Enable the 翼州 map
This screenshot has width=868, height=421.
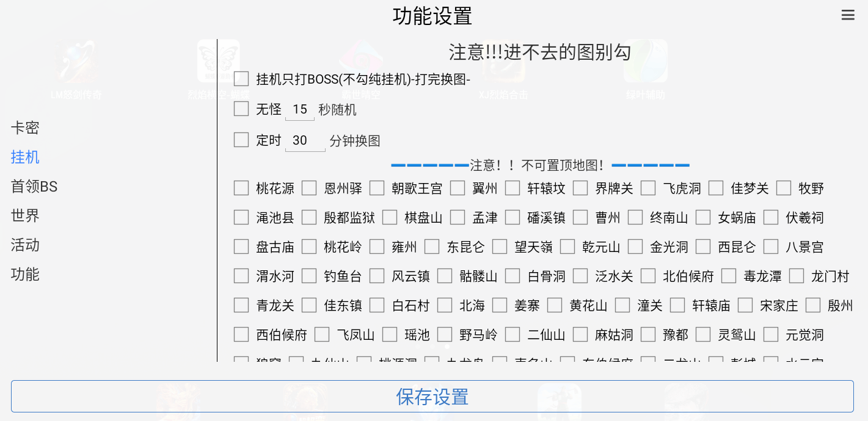458,188
